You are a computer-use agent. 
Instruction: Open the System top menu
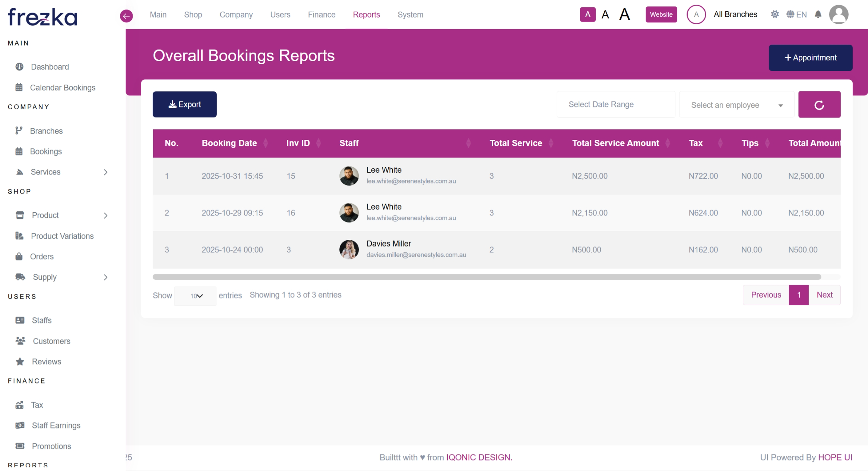(x=410, y=15)
